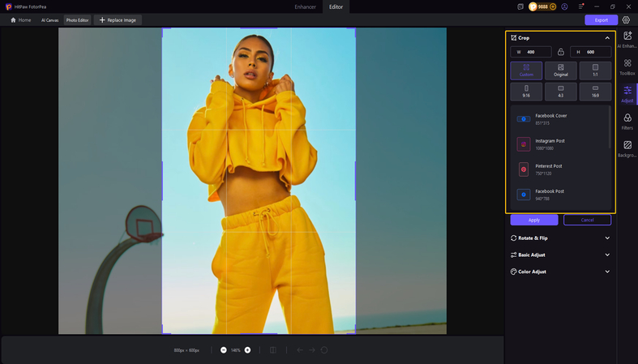This screenshot has width=638, height=364.
Task: Open AI Canvas
Action: (49, 20)
